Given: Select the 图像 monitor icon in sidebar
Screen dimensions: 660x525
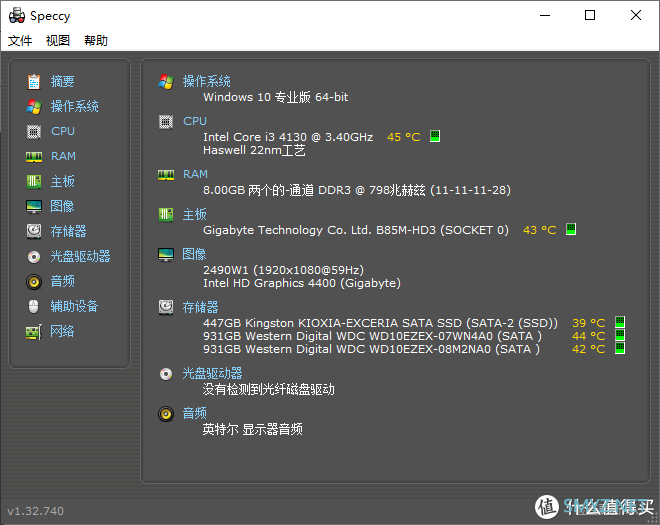Looking at the screenshot, I should coord(34,206).
